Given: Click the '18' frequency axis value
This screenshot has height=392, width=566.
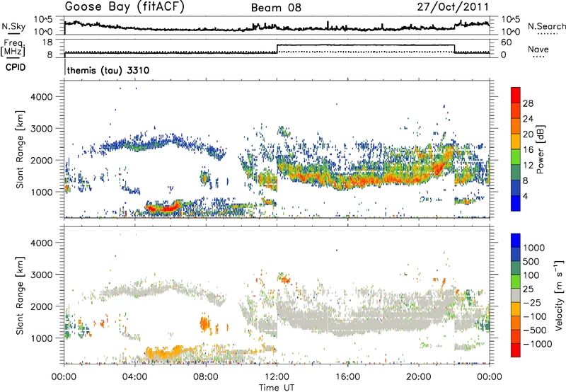Looking at the screenshot, I should 47,42.
